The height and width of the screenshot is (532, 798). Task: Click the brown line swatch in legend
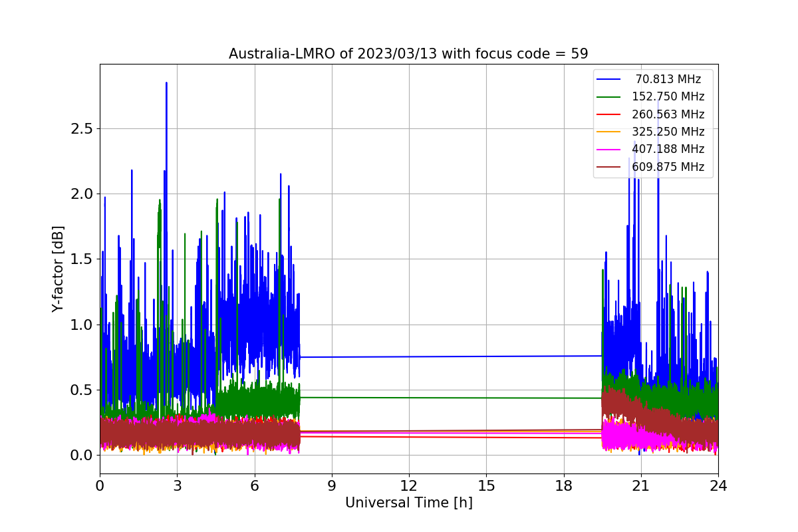point(608,168)
